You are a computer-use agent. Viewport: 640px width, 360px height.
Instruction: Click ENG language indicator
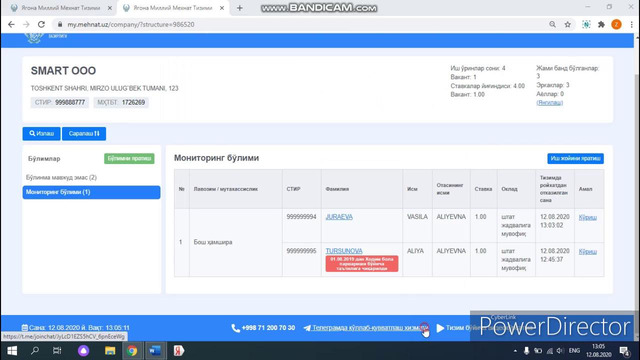coord(574,351)
